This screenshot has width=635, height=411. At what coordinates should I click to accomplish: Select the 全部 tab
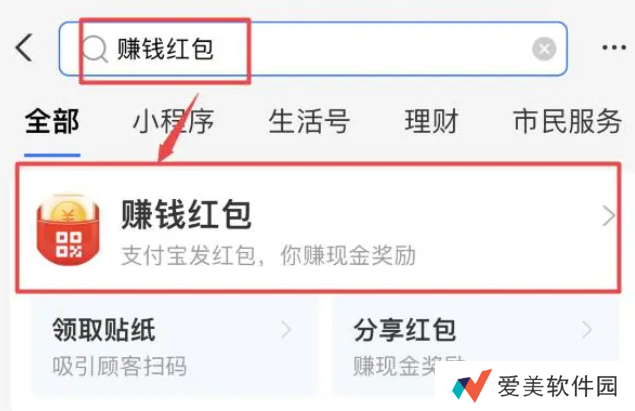pos(52,121)
